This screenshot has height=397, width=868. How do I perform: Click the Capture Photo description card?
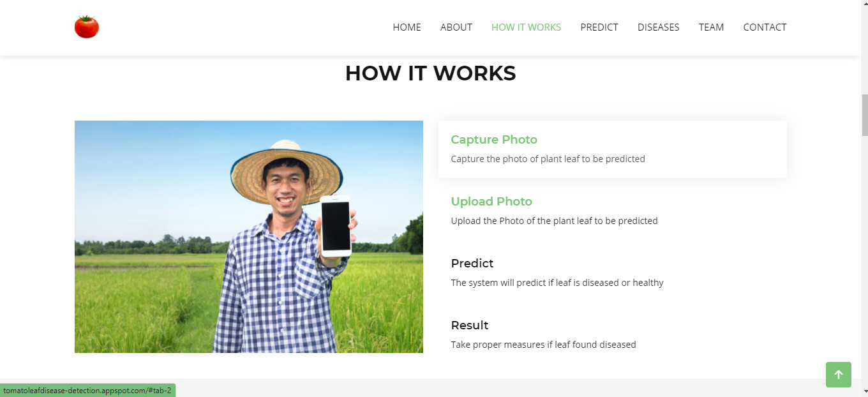tap(612, 149)
